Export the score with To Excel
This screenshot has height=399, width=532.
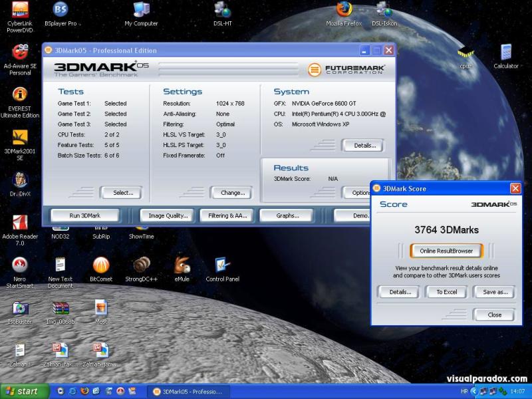tap(446, 292)
